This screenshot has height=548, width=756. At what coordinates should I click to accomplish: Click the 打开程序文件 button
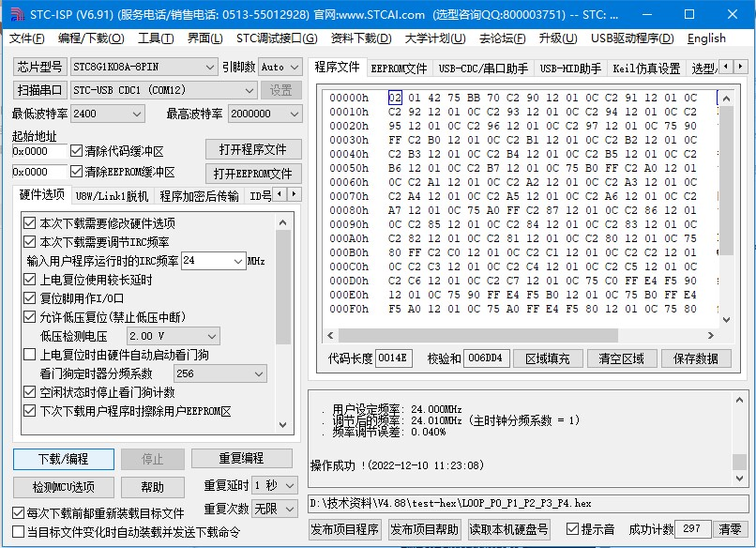(x=253, y=149)
